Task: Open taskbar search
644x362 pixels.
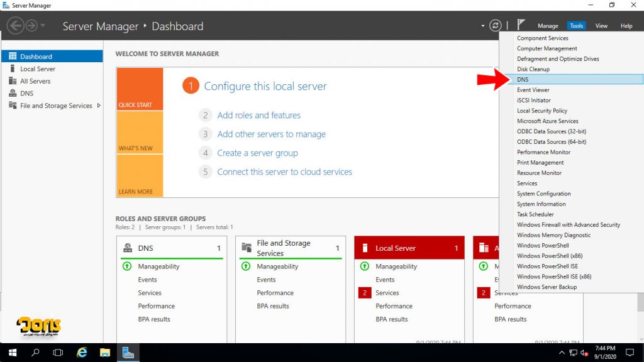Action: tap(35, 353)
